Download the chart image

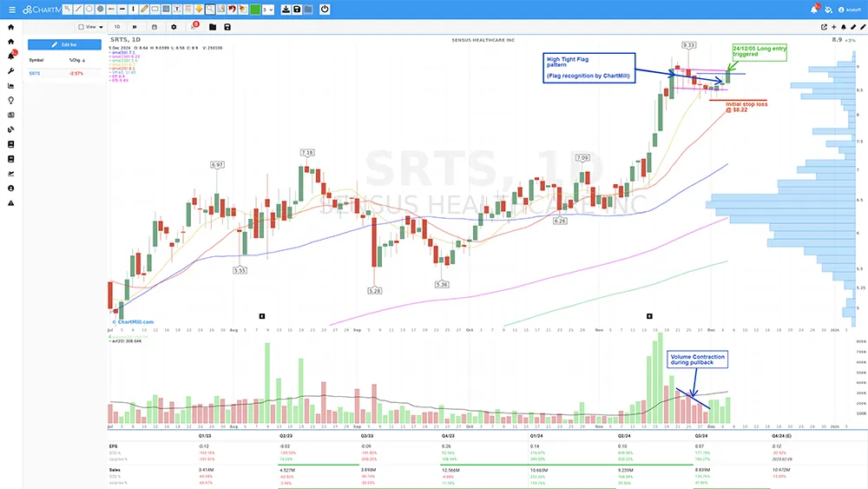(x=286, y=10)
